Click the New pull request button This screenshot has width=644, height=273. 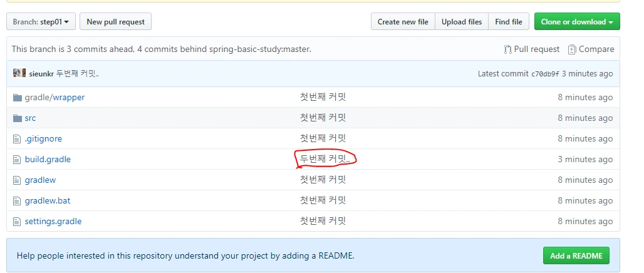pos(115,22)
